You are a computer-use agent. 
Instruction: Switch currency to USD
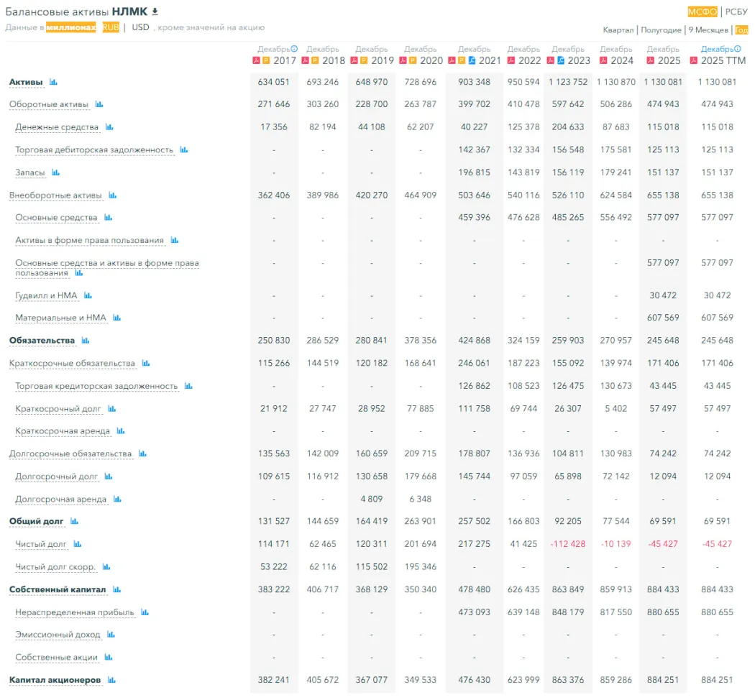click(141, 27)
